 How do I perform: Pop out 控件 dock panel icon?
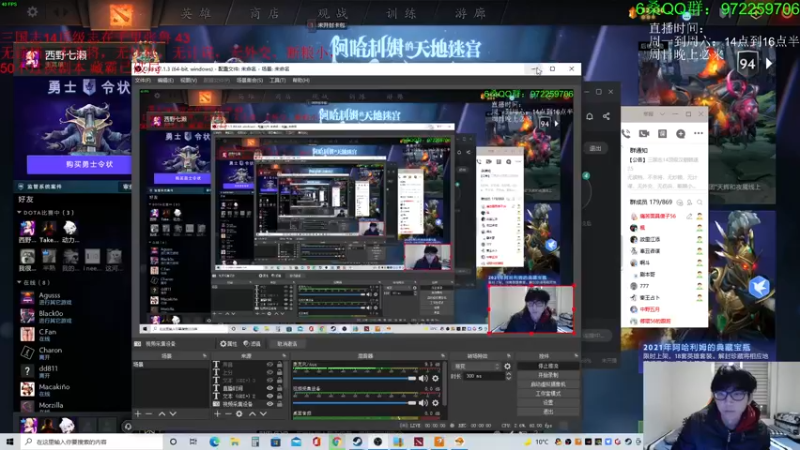click(576, 356)
